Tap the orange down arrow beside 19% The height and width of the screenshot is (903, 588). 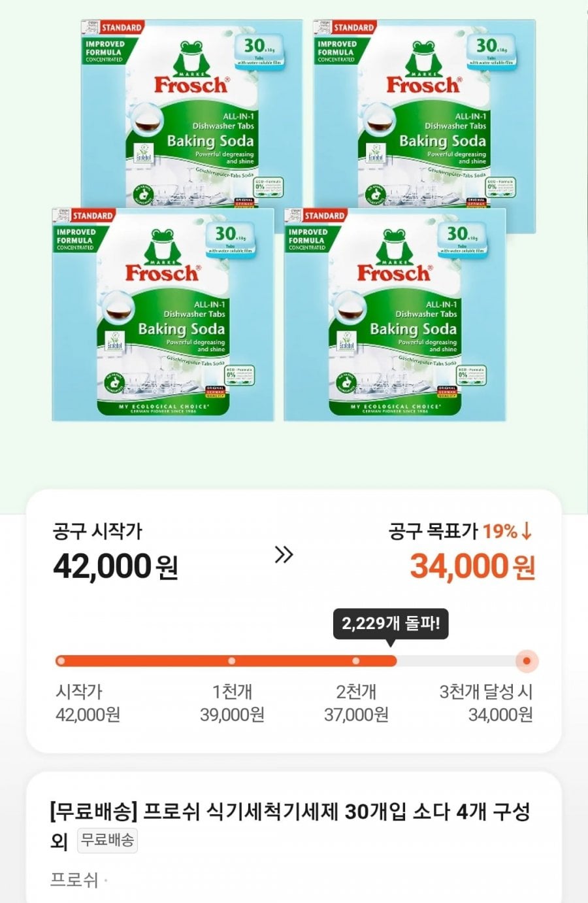click(x=527, y=532)
